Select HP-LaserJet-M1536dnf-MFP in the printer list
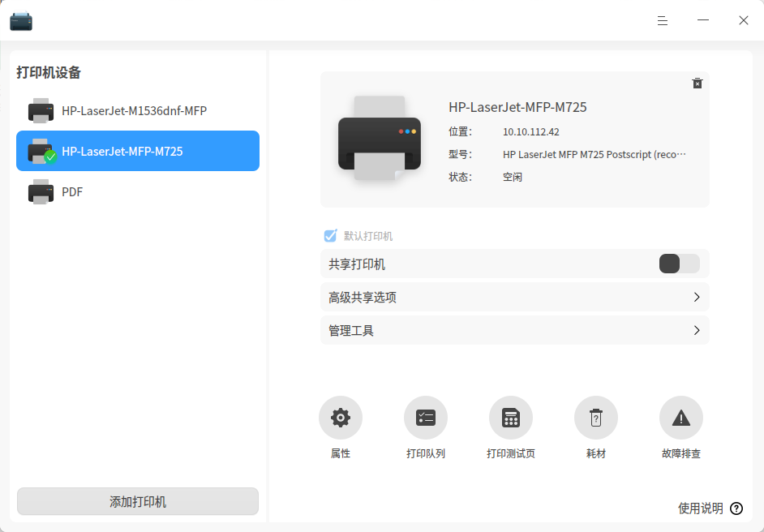 [138, 110]
